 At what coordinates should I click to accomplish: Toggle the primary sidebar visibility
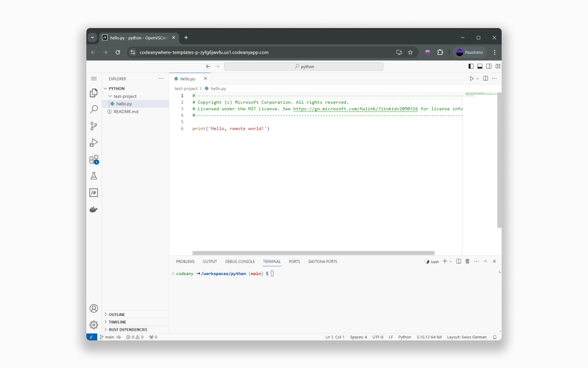[471, 66]
